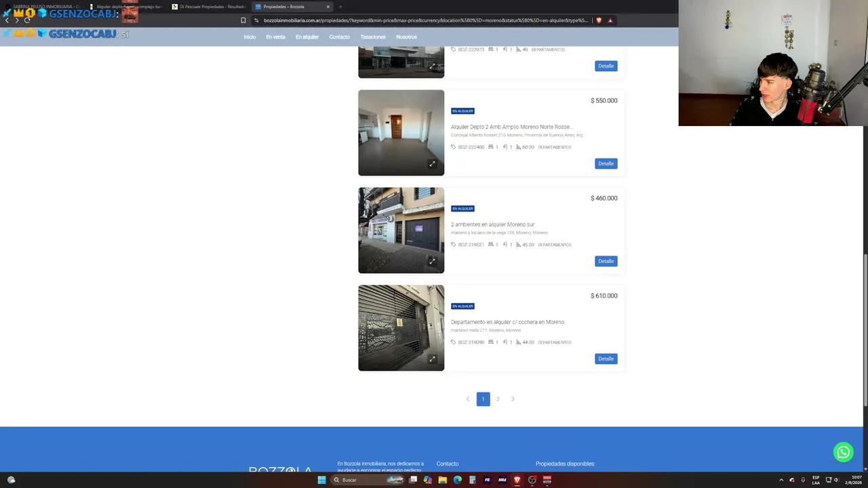Bookmark this page from the address bar
This screenshot has width=868, height=488.
[243, 20]
